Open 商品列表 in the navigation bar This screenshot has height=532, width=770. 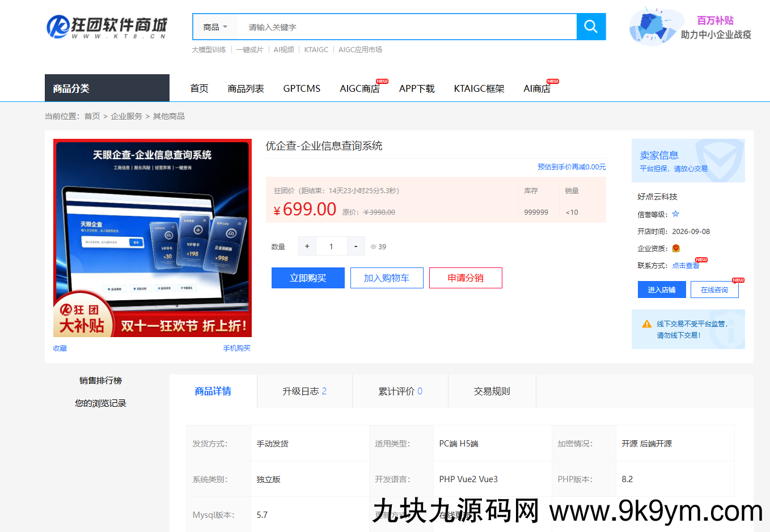[246, 88]
